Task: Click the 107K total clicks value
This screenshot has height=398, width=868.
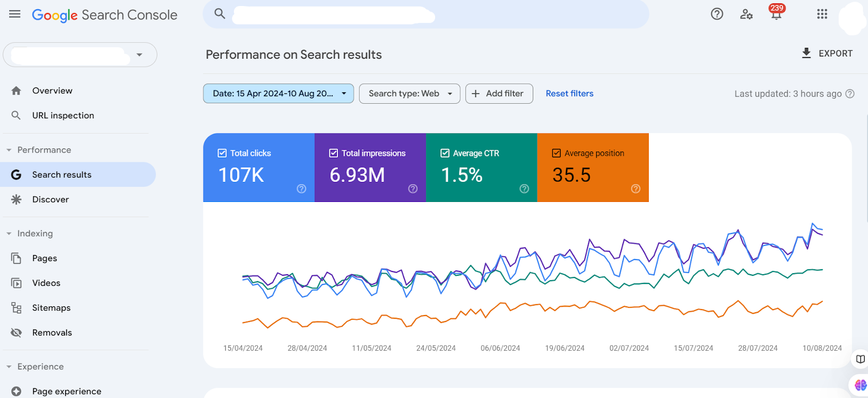Action: coord(241,175)
